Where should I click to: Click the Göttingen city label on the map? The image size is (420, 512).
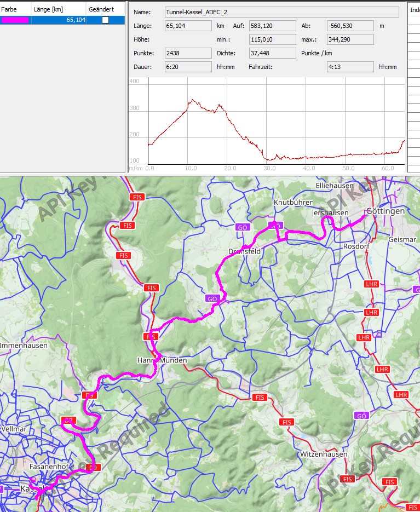(386, 211)
